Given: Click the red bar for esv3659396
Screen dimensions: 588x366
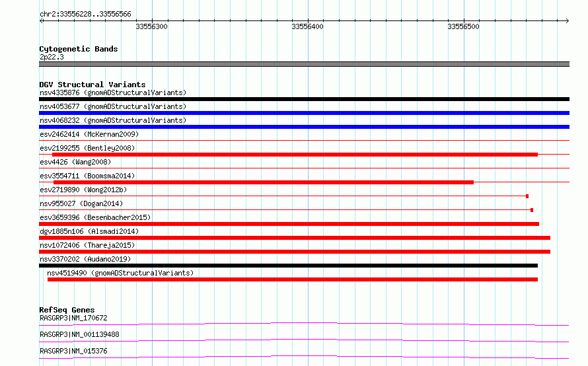Looking at the screenshot, I should coord(289,224).
